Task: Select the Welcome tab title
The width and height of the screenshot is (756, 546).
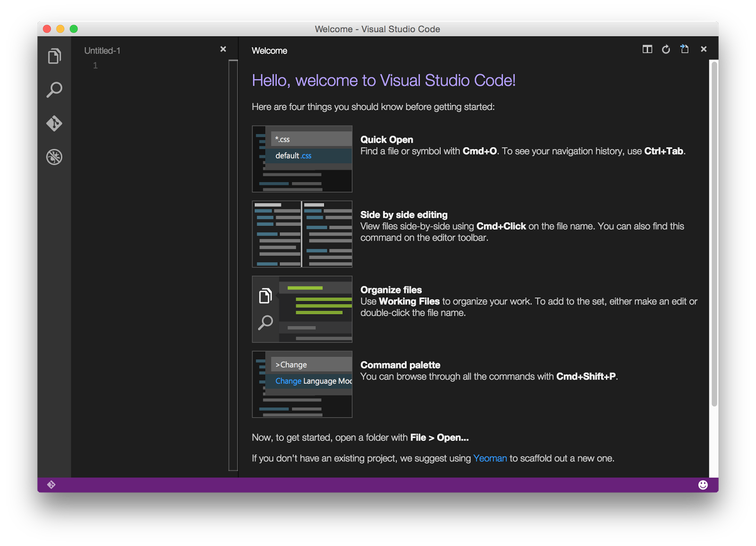Action: [x=269, y=51]
